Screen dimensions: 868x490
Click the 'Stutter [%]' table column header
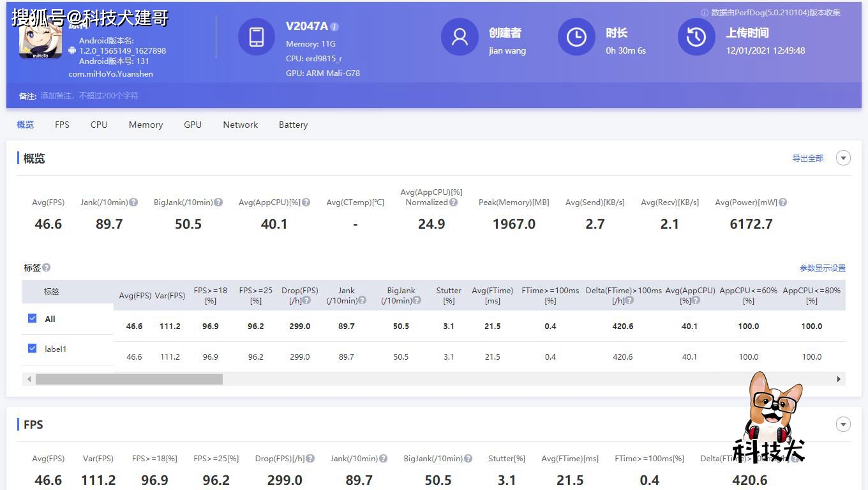pyautogui.click(x=449, y=295)
